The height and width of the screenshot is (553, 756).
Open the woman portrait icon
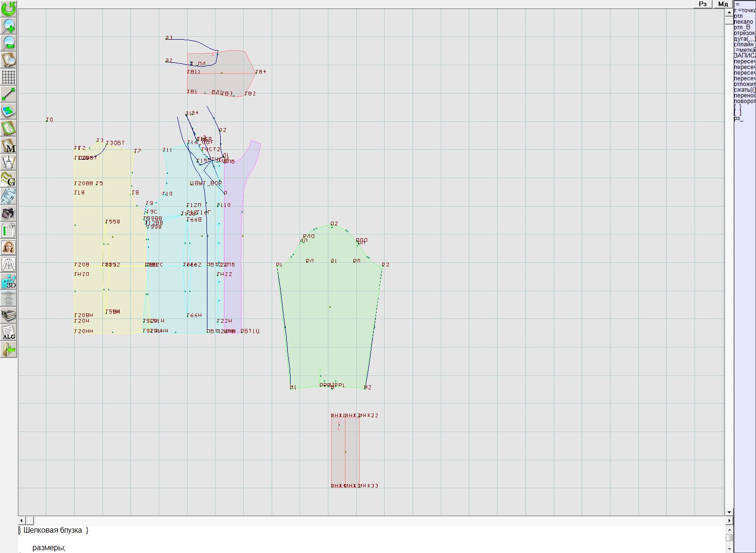(9, 247)
